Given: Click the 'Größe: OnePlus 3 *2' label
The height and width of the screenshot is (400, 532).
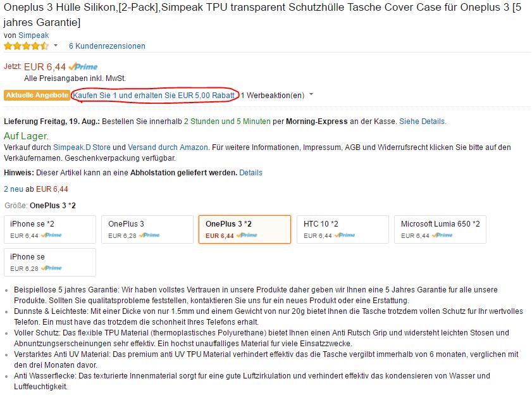Looking at the screenshot, I should point(40,206).
